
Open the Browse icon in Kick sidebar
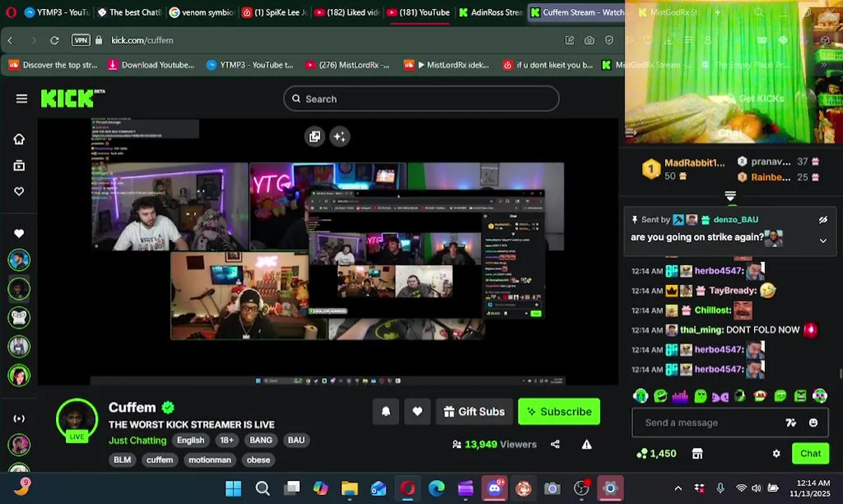click(x=19, y=166)
